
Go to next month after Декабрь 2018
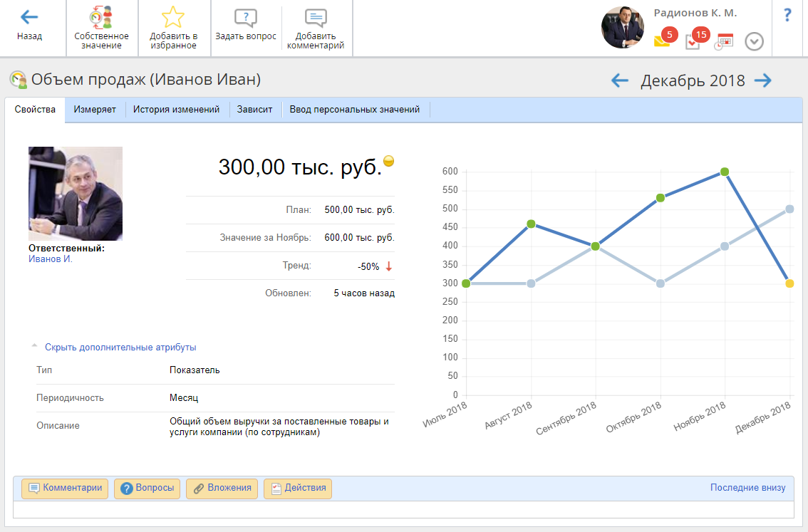pos(763,80)
